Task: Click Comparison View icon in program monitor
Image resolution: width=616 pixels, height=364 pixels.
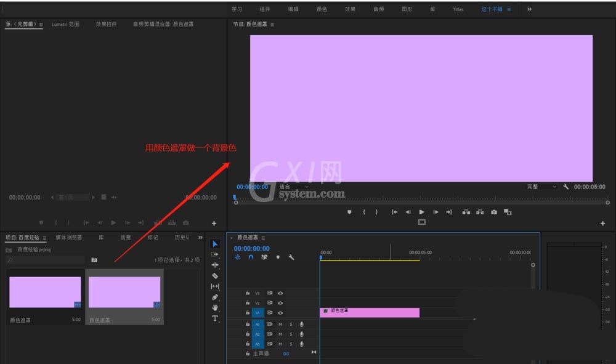Action: point(508,212)
